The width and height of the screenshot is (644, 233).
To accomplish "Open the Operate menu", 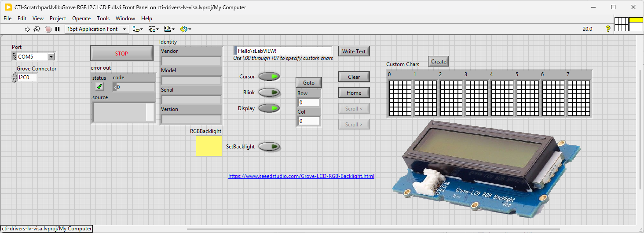I will click(x=81, y=18).
